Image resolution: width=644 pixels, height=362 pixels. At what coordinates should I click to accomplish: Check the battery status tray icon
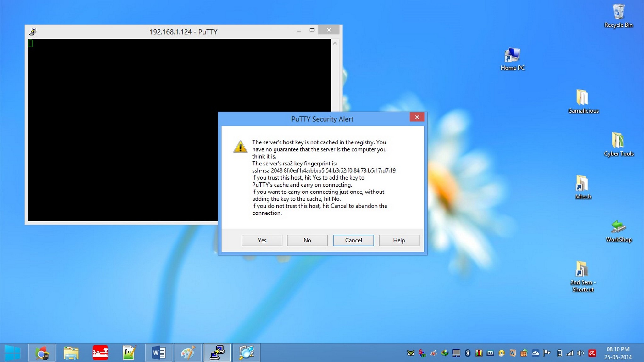559,353
